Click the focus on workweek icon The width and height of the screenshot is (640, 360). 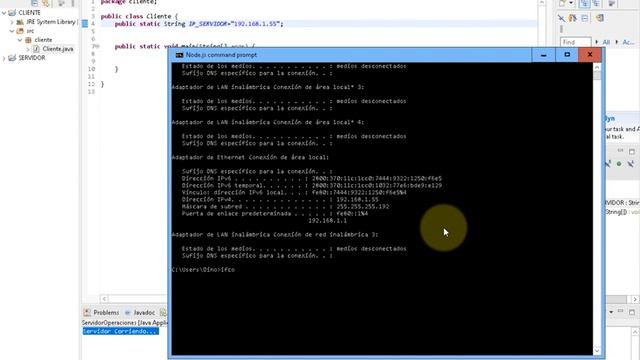tap(599, 18)
